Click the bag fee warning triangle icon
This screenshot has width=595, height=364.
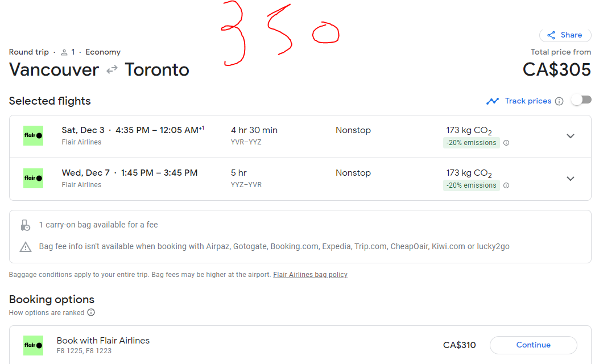[26, 247]
